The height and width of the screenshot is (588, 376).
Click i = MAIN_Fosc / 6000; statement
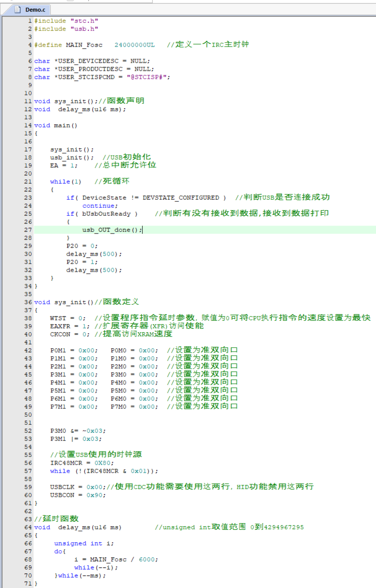click(x=116, y=559)
